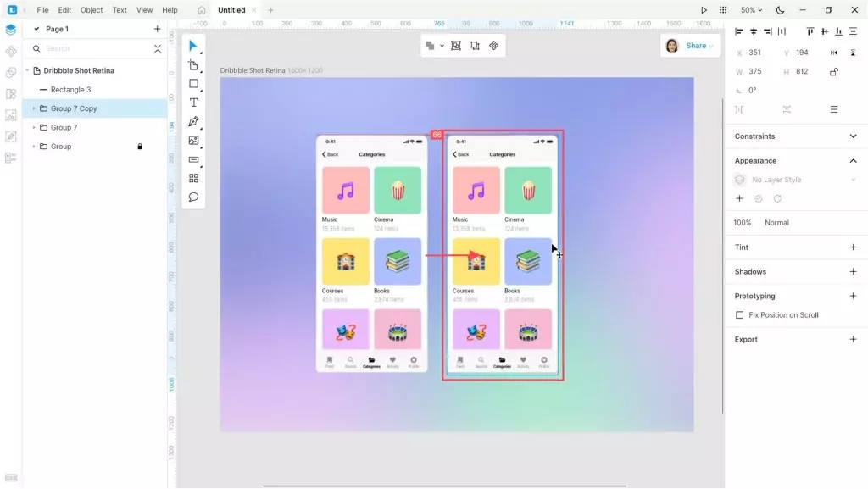Align selection to top edge
868x489 pixels.
[x=810, y=31]
